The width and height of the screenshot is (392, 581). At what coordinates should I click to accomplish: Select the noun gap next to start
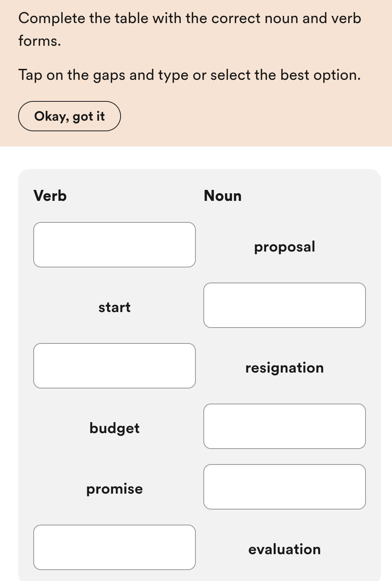pyautogui.click(x=284, y=305)
